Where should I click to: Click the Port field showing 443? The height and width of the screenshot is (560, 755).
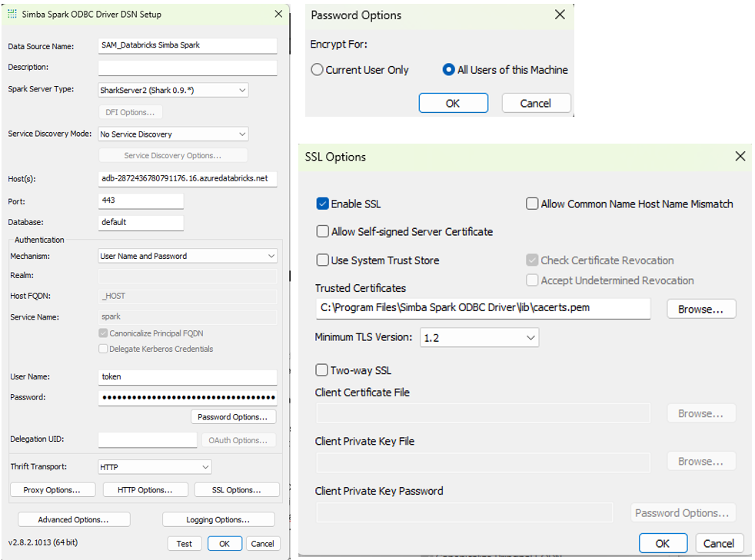tap(141, 200)
